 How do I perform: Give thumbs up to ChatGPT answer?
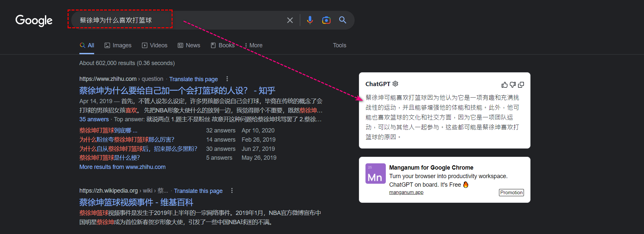click(505, 85)
